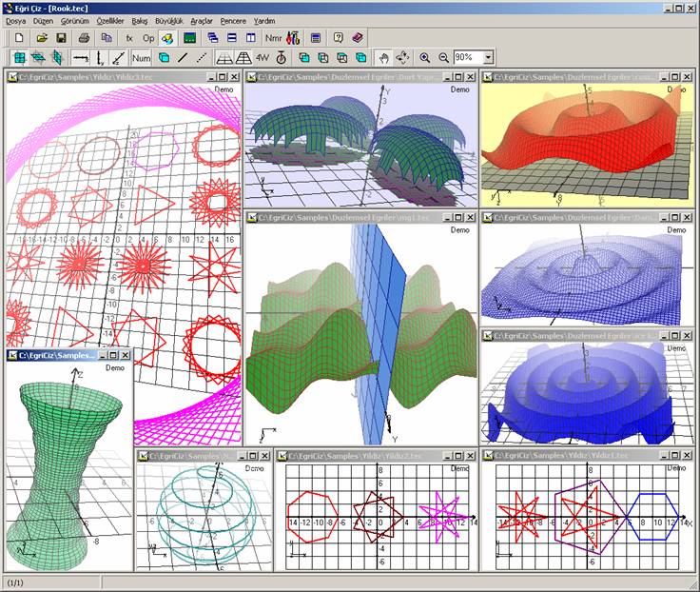Viewport: 700px width, 592px height.
Task: Toggle the horizontal grid plane view
Action: [39, 58]
